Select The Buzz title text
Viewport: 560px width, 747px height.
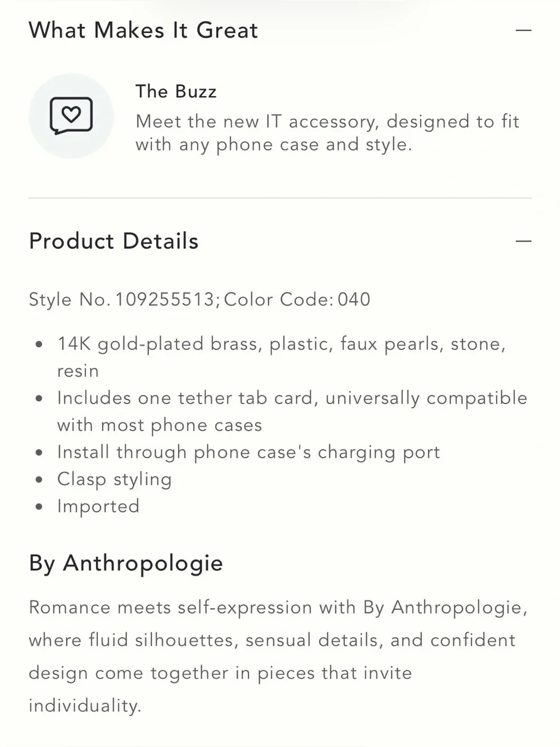tap(176, 91)
